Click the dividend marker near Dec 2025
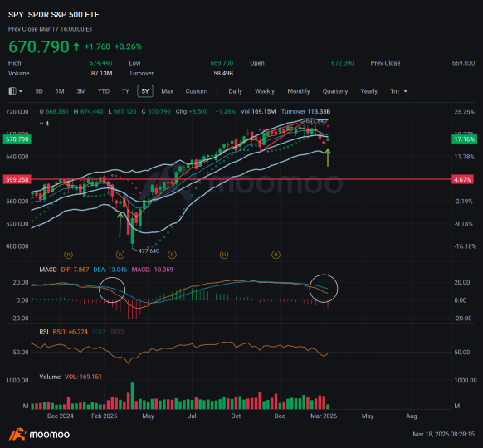The image size is (483, 448). pos(276,255)
